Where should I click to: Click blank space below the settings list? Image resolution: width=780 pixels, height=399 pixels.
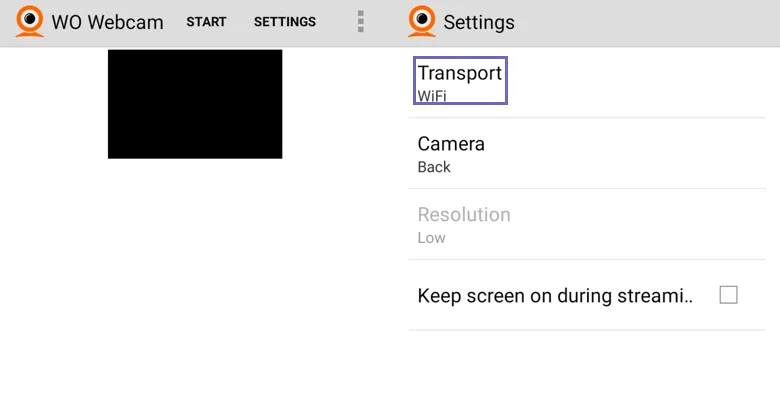tap(586, 365)
